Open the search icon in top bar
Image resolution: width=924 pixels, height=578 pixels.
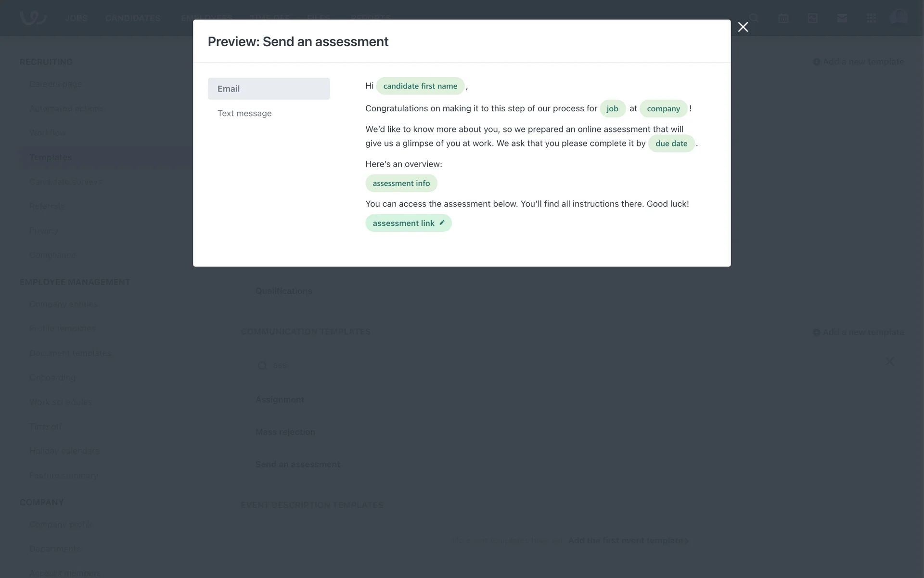pos(754,18)
